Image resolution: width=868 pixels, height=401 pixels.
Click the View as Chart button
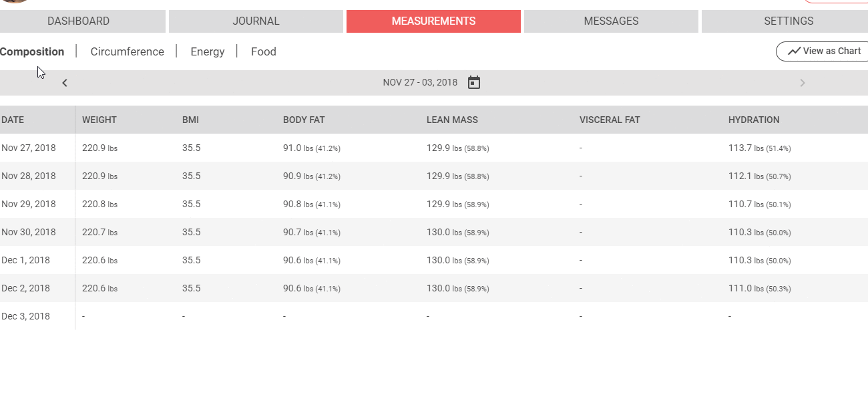tap(823, 51)
